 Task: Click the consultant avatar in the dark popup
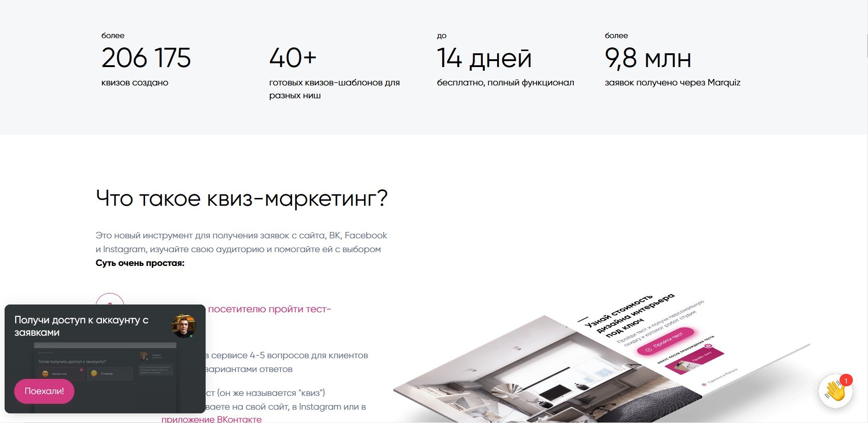[x=183, y=326]
